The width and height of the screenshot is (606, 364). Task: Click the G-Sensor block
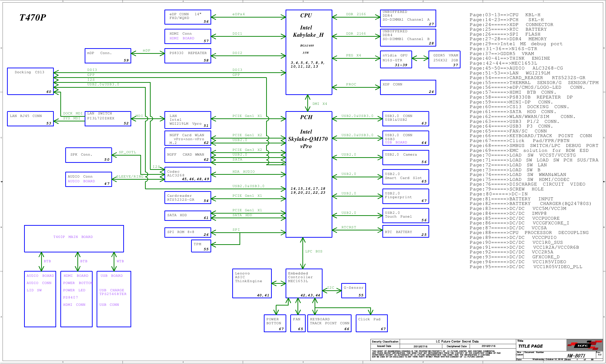pos(353,291)
